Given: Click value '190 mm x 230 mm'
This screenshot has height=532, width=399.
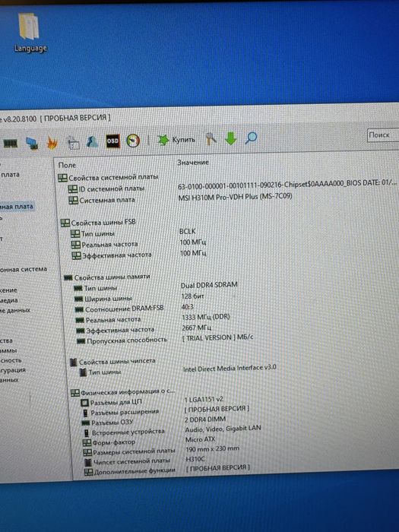Looking at the screenshot, I should pos(212,449).
